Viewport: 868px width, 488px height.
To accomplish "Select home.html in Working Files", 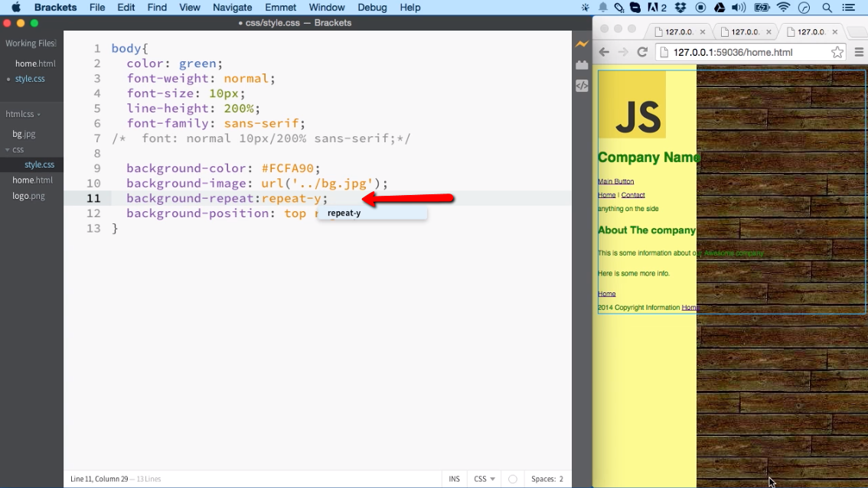I will [x=35, y=63].
